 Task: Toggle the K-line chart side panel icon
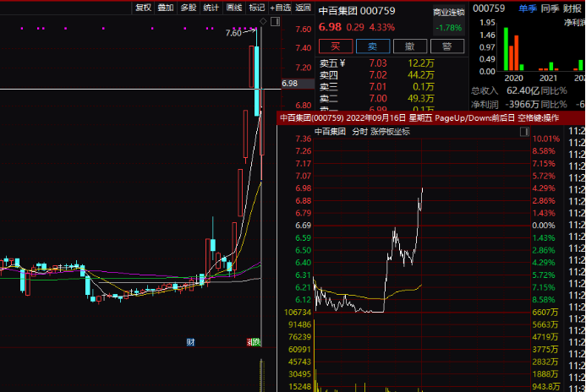(x=276, y=22)
